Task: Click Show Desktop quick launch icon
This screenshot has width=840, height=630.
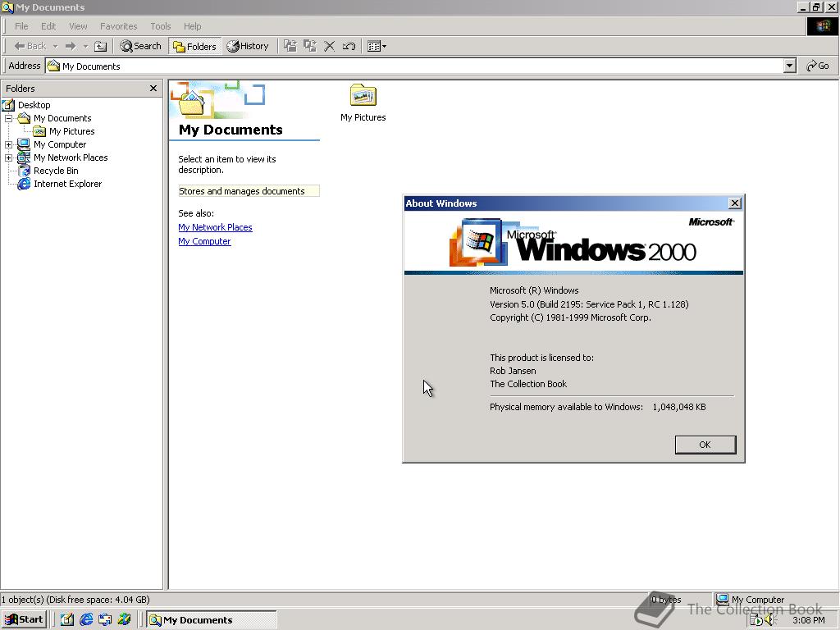Action: click(x=67, y=620)
